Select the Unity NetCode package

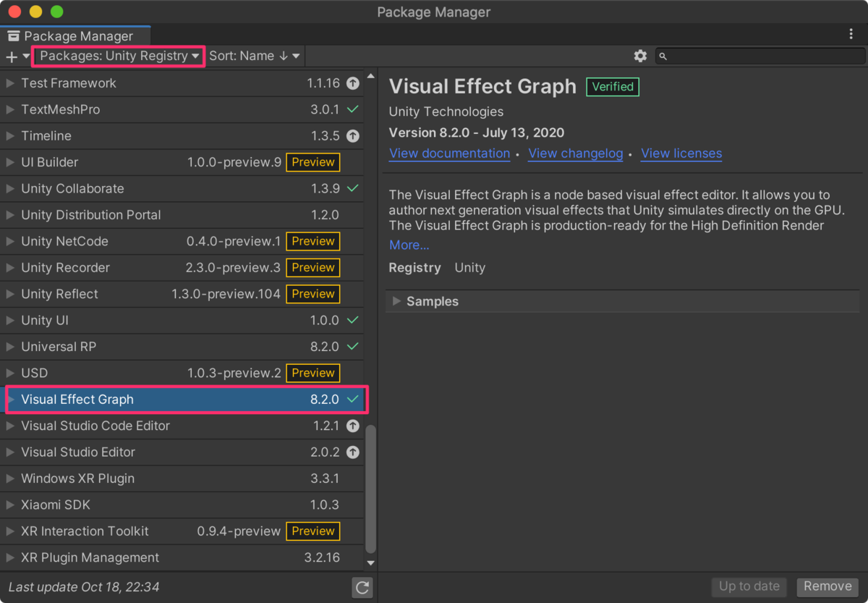182,241
